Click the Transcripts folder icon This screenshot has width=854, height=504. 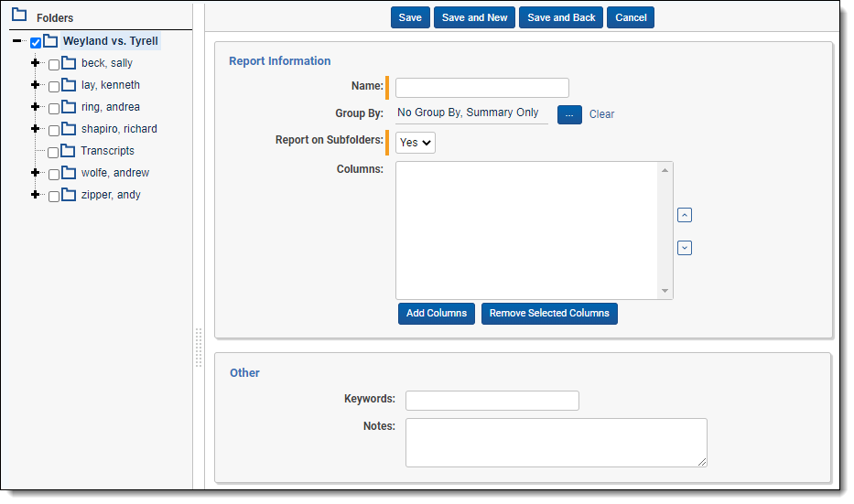click(67, 151)
